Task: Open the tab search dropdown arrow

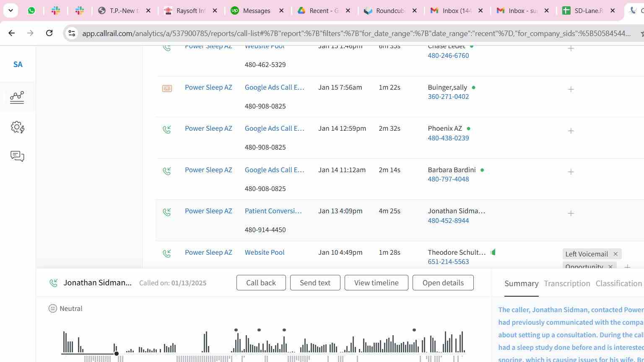Action: pos(10,10)
